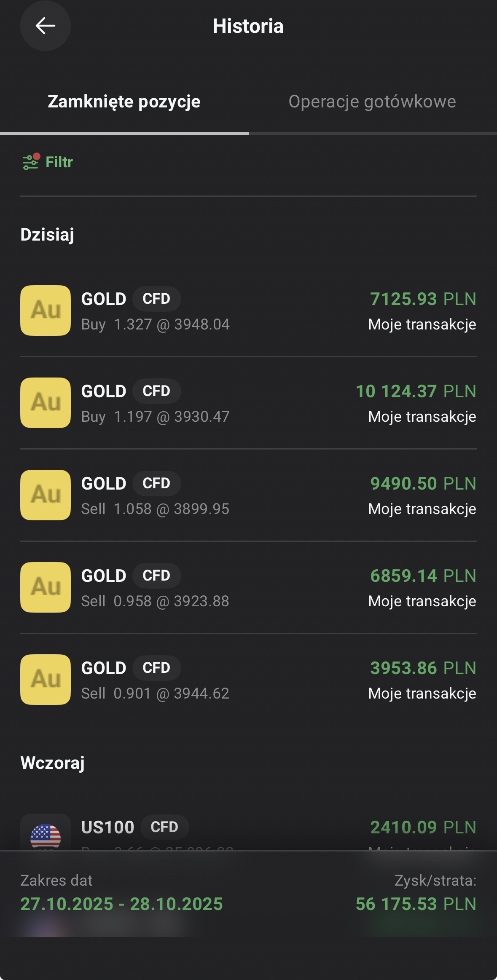Tap Au icon of 6859.14 PLN trade

coord(46,587)
